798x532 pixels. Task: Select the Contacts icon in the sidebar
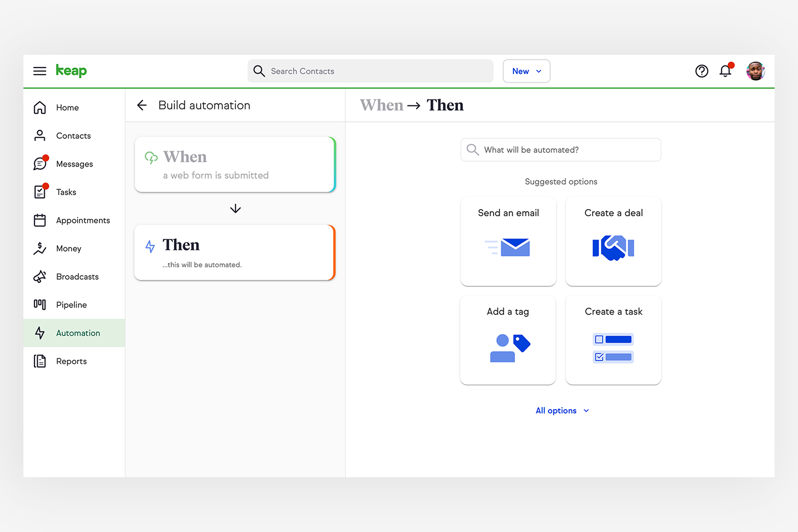coord(40,136)
